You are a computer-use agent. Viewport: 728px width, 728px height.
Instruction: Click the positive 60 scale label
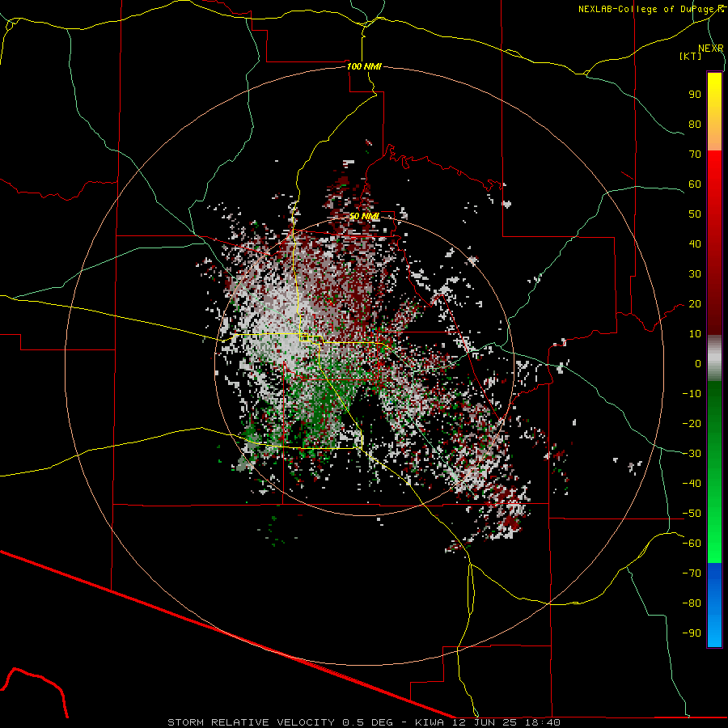(x=695, y=184)
